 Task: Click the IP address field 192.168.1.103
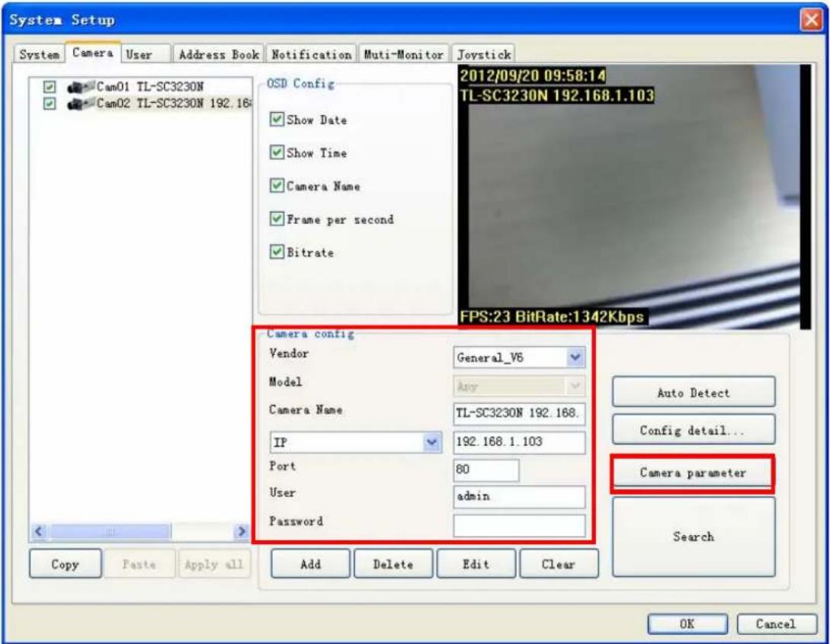click(x=519, y=442)
